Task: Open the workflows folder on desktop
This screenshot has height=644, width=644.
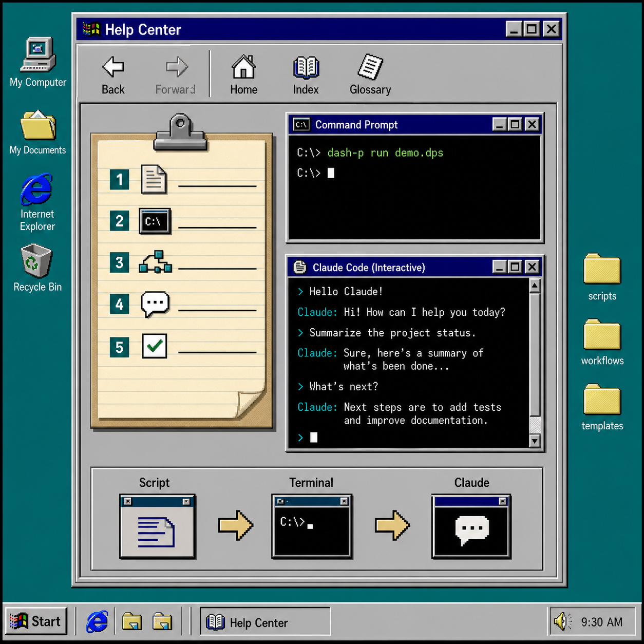Action: (602, 342)
